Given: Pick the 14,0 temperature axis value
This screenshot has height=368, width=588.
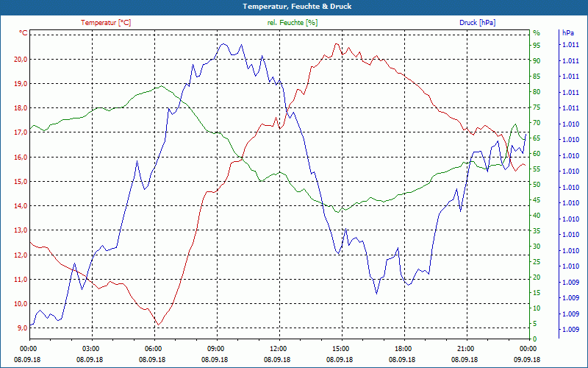Looking at the screenshot, I should click(21, 206).
